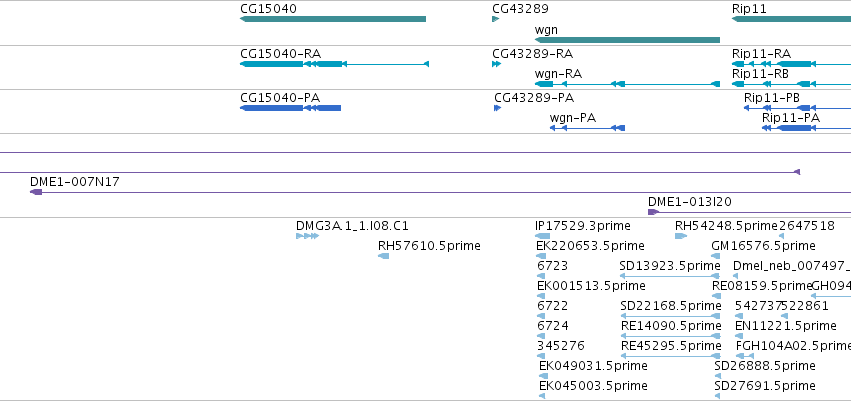Click the EK045003.5prime EST label
The width and height of the screenshot is (851, 401).
(593, 386)
